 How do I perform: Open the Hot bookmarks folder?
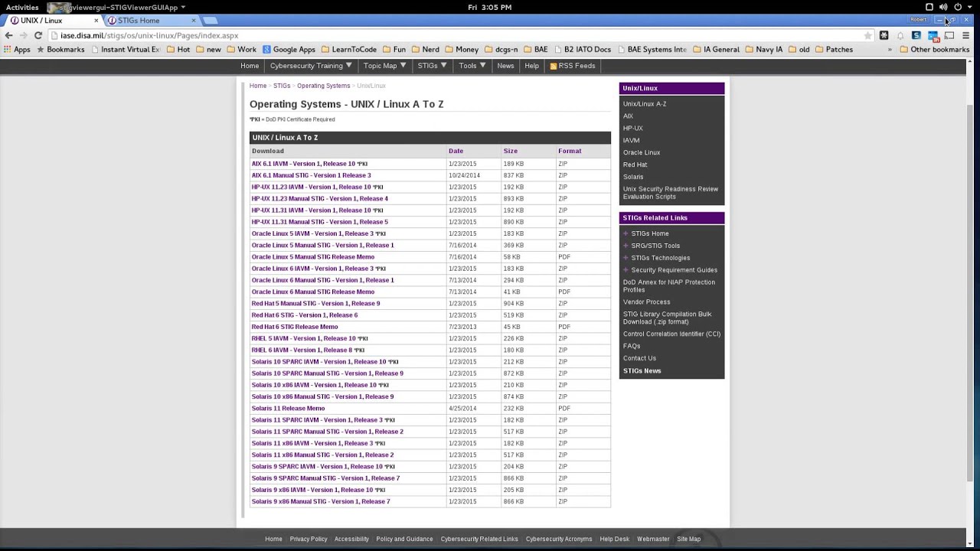[178, 50]
